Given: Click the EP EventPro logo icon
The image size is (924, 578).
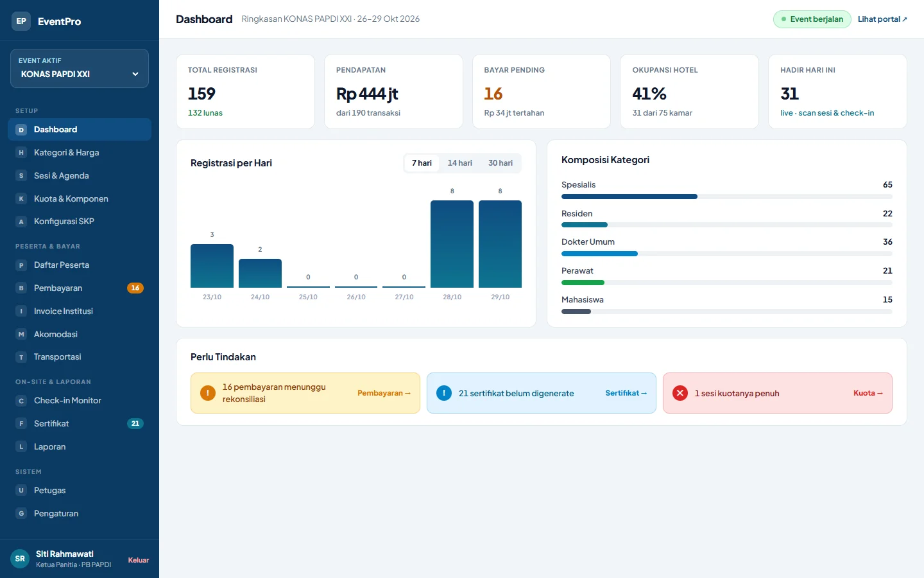Looking at the screenshot, I should pyautogui.click(x=21, y=21).
